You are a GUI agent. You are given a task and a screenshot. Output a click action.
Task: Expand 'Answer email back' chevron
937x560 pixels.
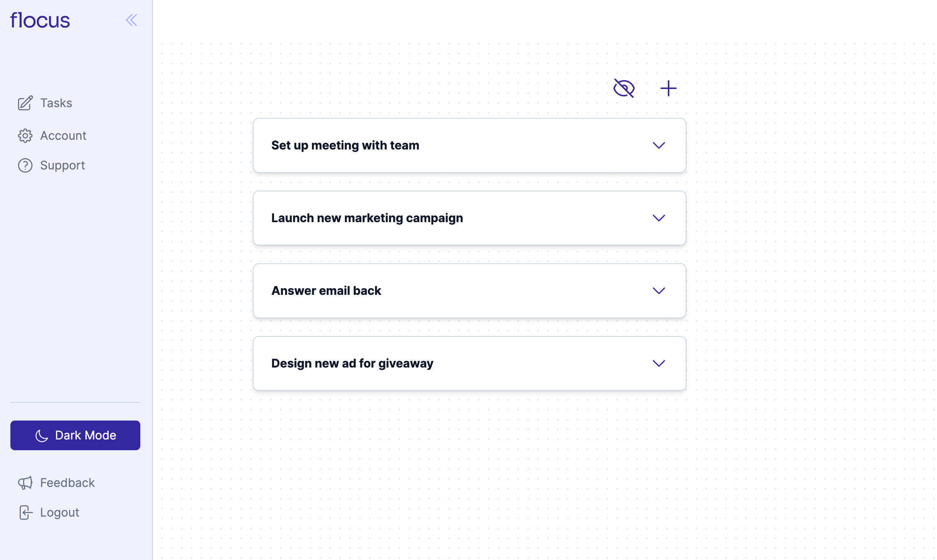(659, 290)
